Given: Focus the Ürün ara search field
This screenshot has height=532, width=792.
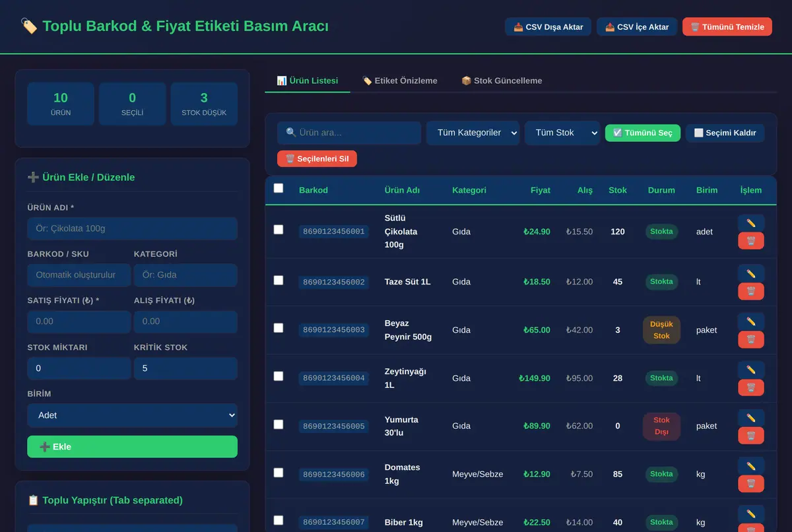Looking at the screenshot, I should (x=349, y=133).
